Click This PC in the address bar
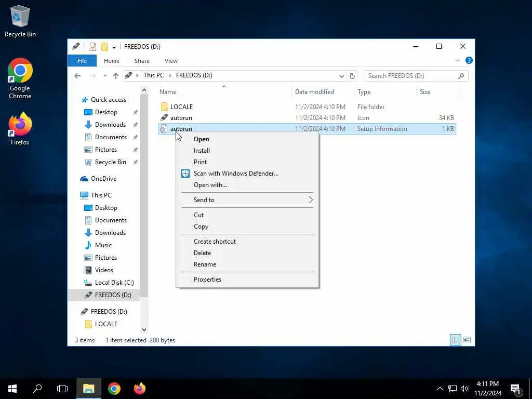Image resolution: width=532 pixels, height=399 pixels. (153, 75)
